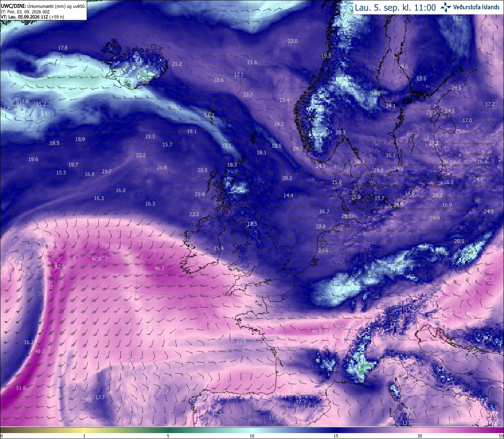Click the 1 mm mark on color scale
Screen dimensions: 504x439
coord(84,436)
